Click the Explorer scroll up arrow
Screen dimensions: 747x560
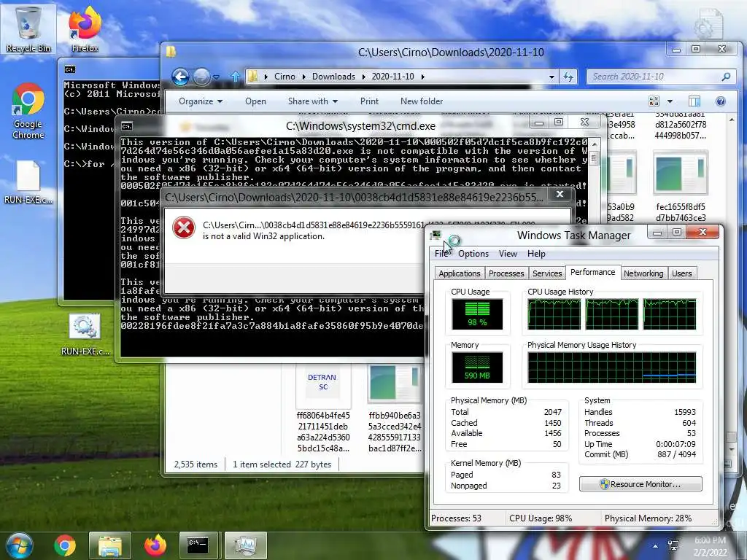(x=732, y=120)
